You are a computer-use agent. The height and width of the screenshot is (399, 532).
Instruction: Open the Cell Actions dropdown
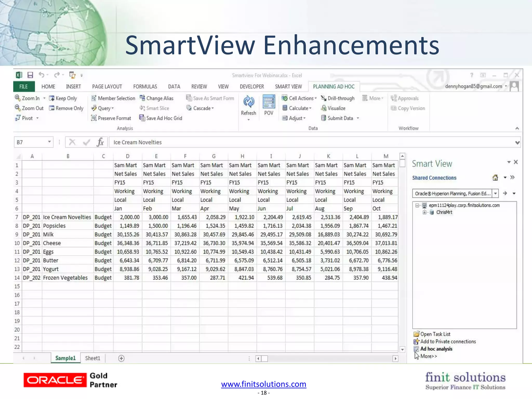click(316, 98)
